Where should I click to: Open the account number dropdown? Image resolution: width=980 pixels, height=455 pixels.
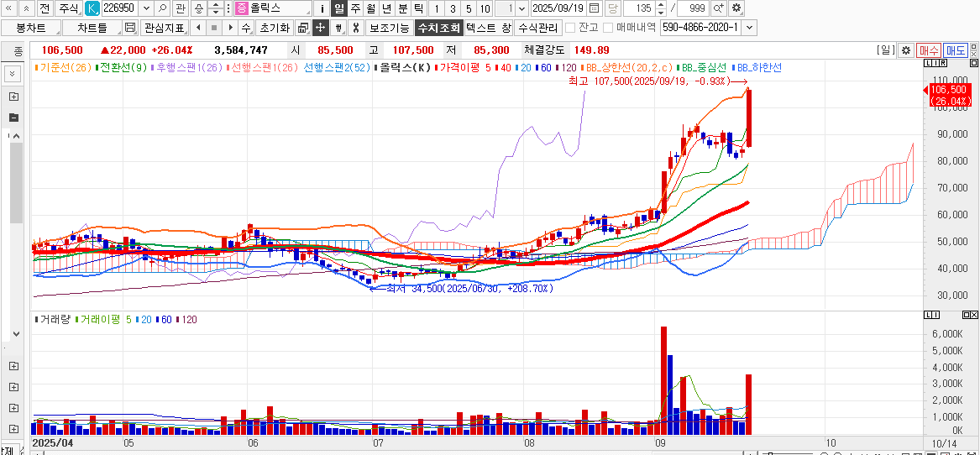click(x=749, y=28)
